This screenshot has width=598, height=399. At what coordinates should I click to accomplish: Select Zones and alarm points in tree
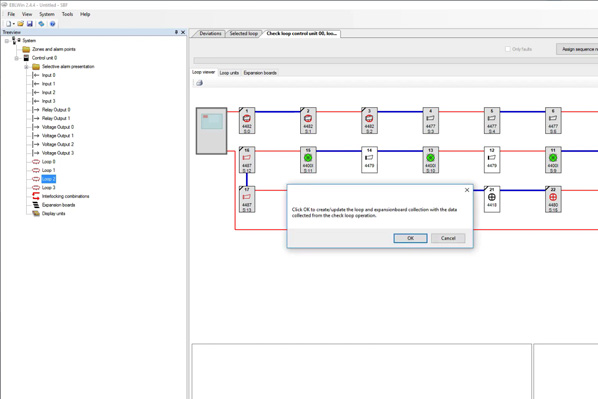click(54, 49)
